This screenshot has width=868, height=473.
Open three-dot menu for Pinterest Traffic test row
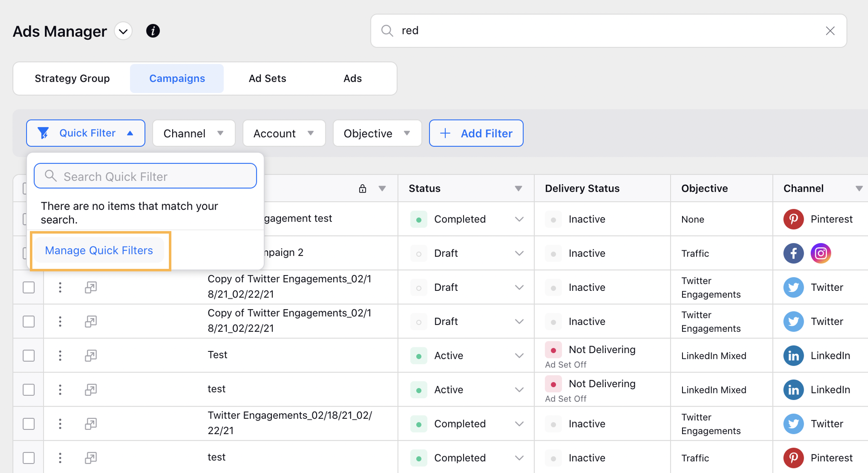point(60,458)
